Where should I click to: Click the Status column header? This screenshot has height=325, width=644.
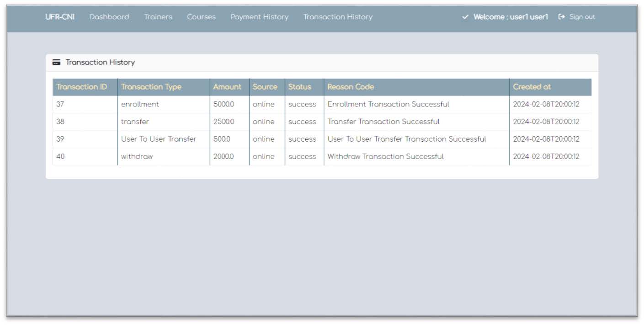coord(299,87)
